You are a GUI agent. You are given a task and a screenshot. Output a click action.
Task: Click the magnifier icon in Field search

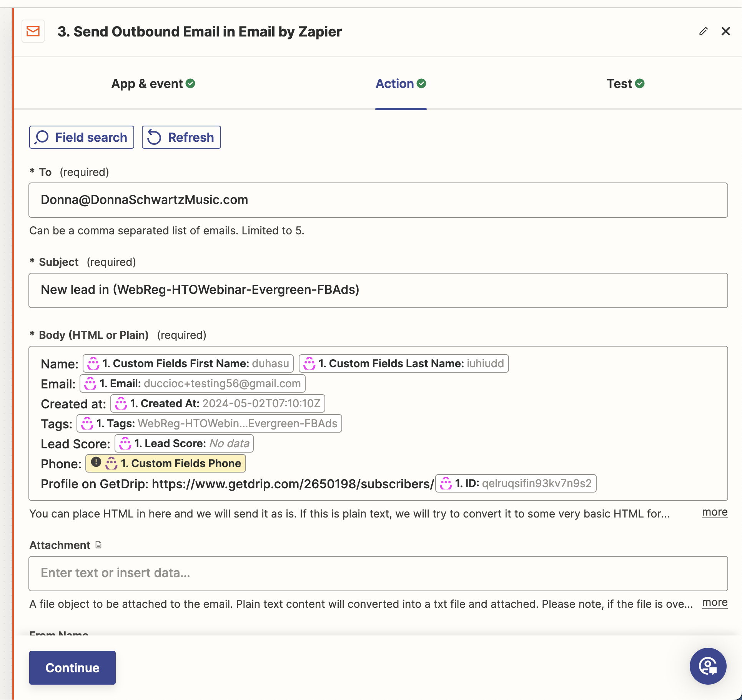pyautogui.click(x=42, y=137)
